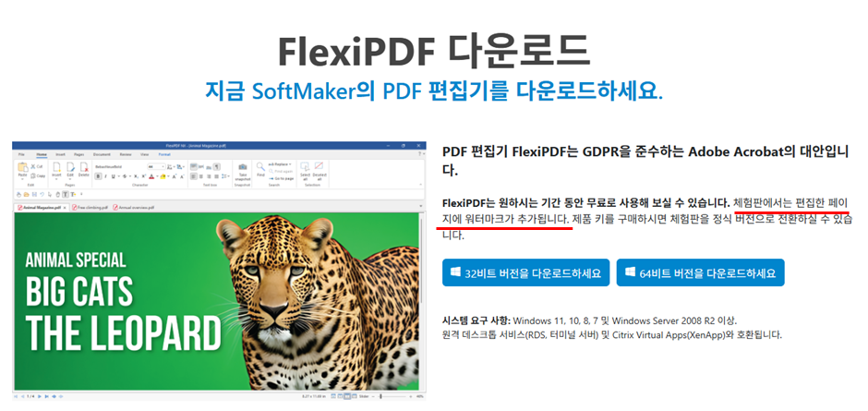Viewport: 868px width, 411px height.
Task: Toggle Italic formatting in the Character group
Action: coord(106,176)
